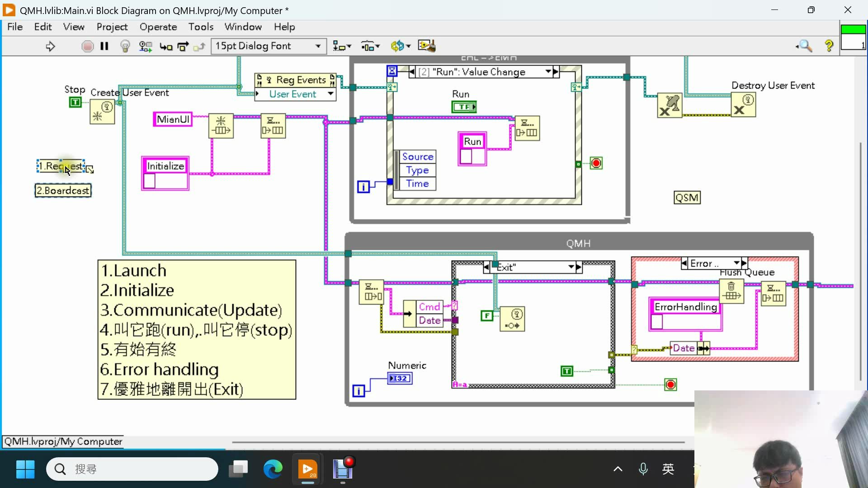Select the Cmd unbundle element
Viewport: 868px width, 488px height.
pos(429,307)
